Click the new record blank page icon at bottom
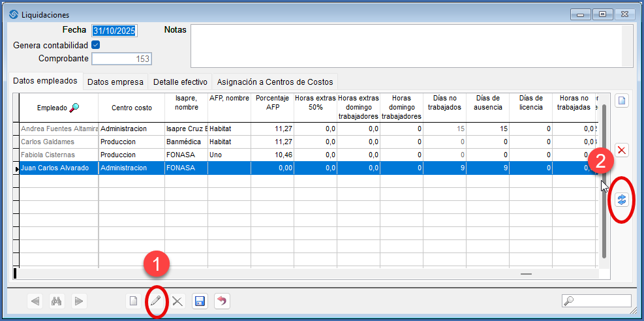The height and width of the screenshot is (321, 644). [133, 301]
